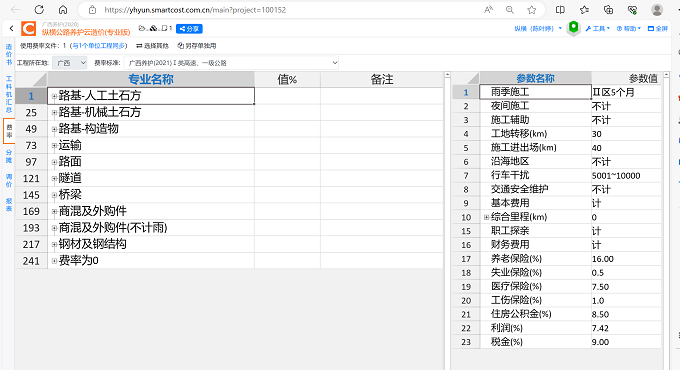Open the split screen browser icon

point(560,10)
